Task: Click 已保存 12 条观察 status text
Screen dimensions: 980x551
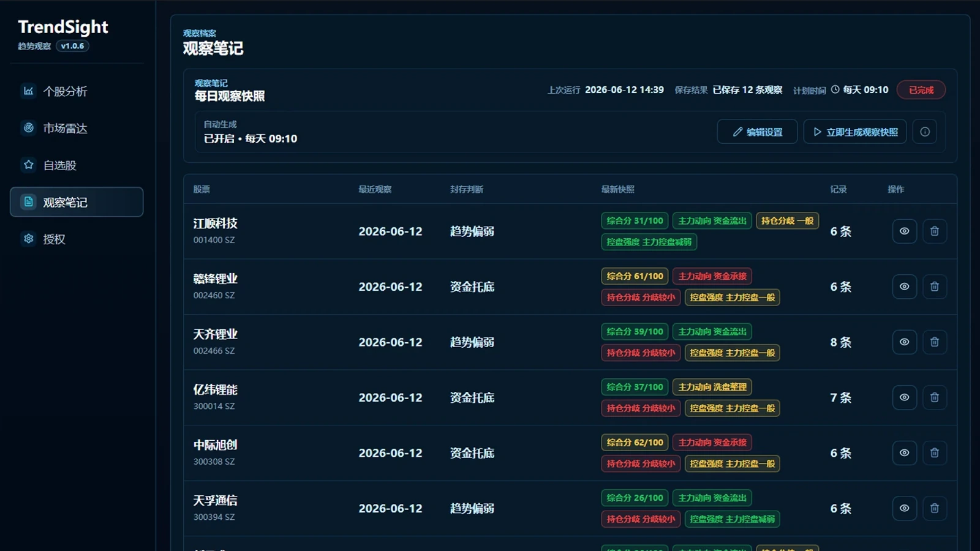Action: pos(747,90)
